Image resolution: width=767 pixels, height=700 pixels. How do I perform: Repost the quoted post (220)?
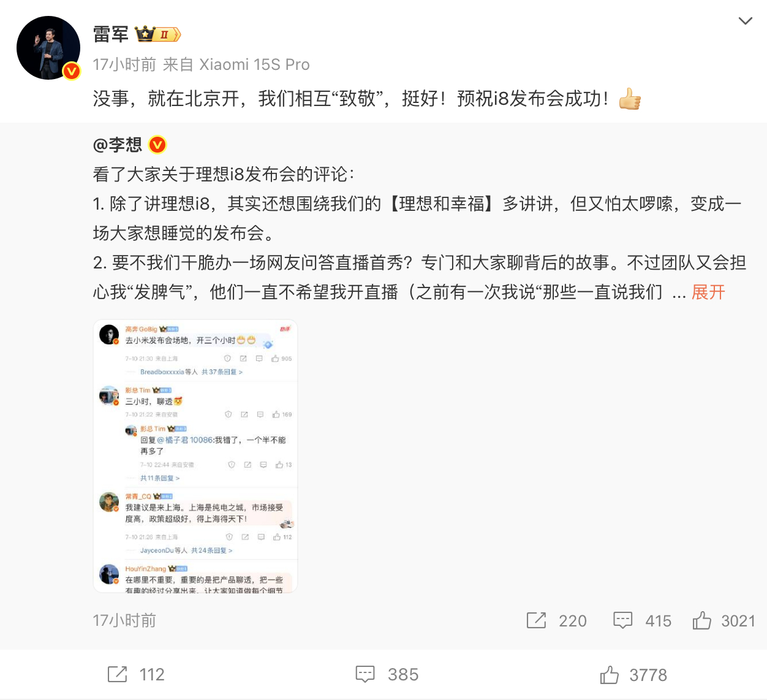click(x=556, y=620)
